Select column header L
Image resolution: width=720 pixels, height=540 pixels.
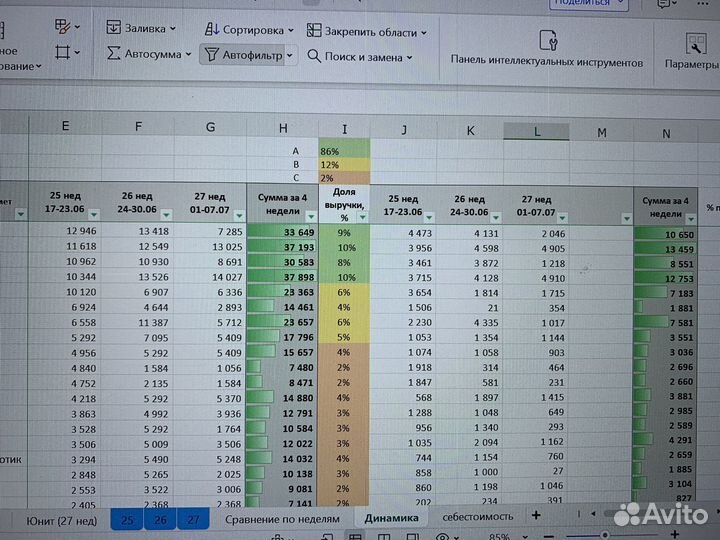(x=536, y=131)
